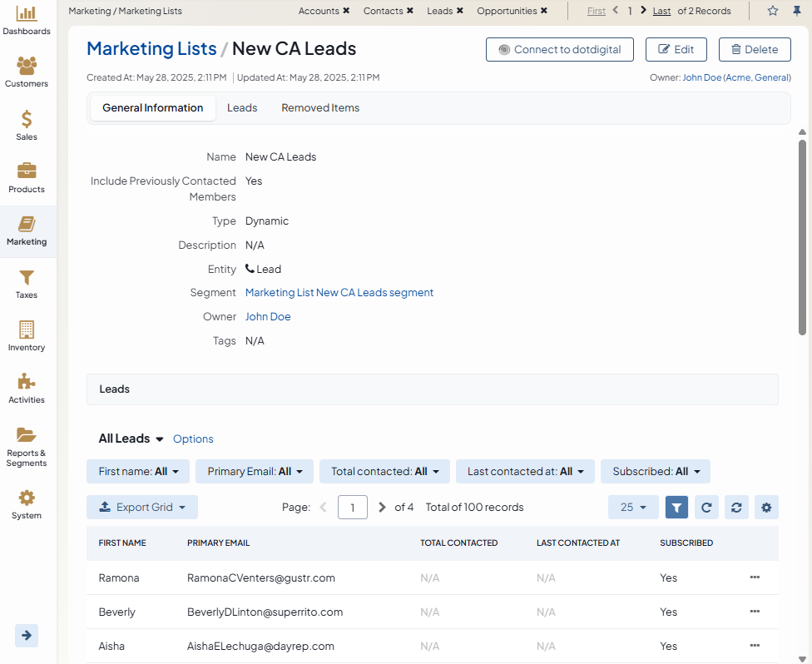Click the star favorite icon
The height and width of the screenshot is (664, 812).
[773, 11]
